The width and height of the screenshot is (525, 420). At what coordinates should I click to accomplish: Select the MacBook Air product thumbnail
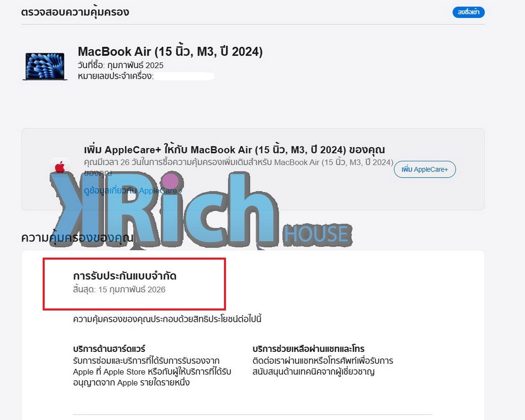coord(45,66)
